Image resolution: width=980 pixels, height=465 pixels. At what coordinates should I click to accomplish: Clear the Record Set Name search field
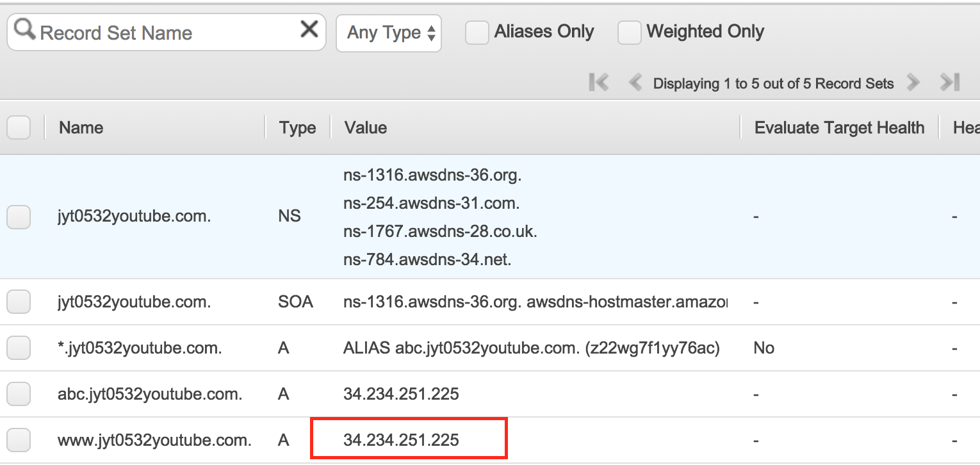[x=309, y=29]
